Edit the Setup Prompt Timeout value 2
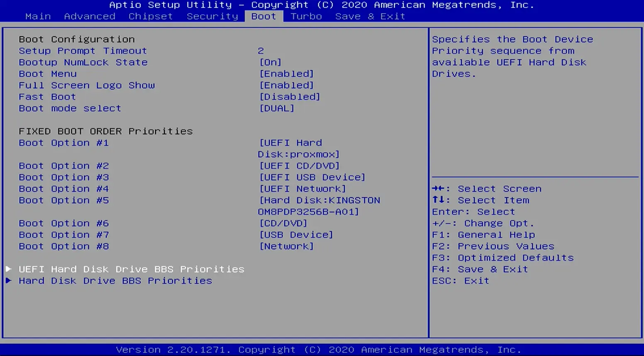Screen dimensions: 644x356 pyautogui.click(x=261, y=51)
